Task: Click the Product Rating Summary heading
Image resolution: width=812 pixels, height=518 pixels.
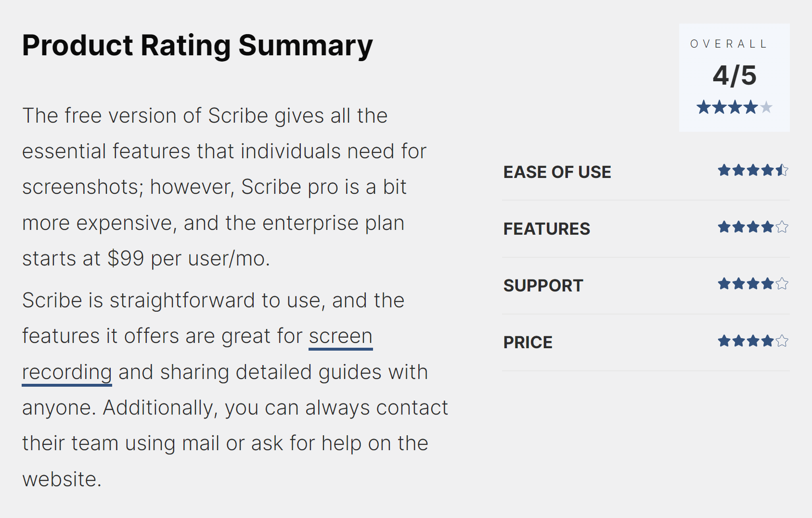Action: [197, 46]
